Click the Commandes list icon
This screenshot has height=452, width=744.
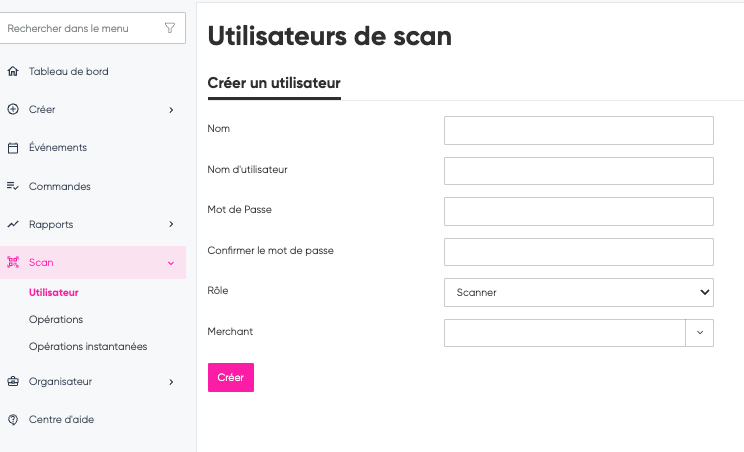click(x=13, y=186)
